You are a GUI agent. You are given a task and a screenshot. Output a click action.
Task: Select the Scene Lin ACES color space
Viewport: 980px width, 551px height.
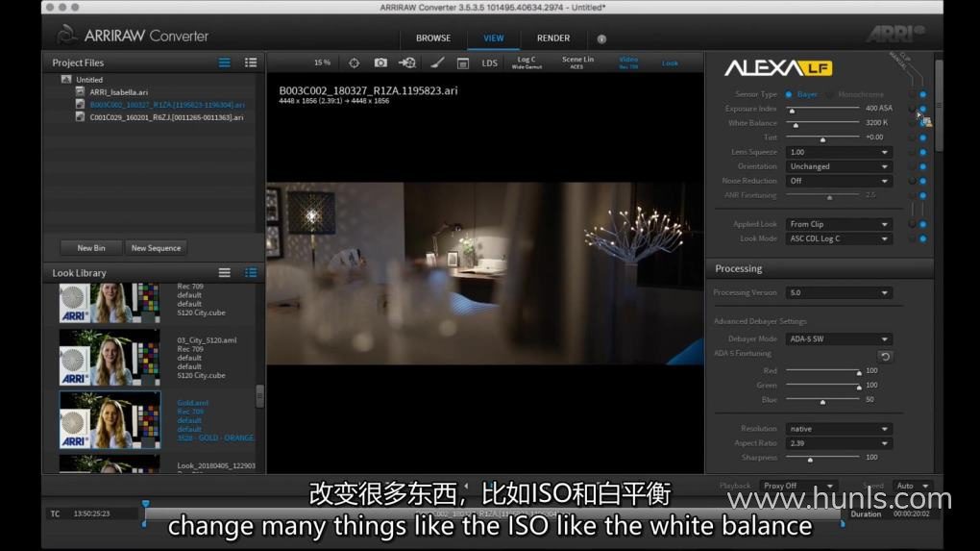pyautogui.click(x=577, y=63)
